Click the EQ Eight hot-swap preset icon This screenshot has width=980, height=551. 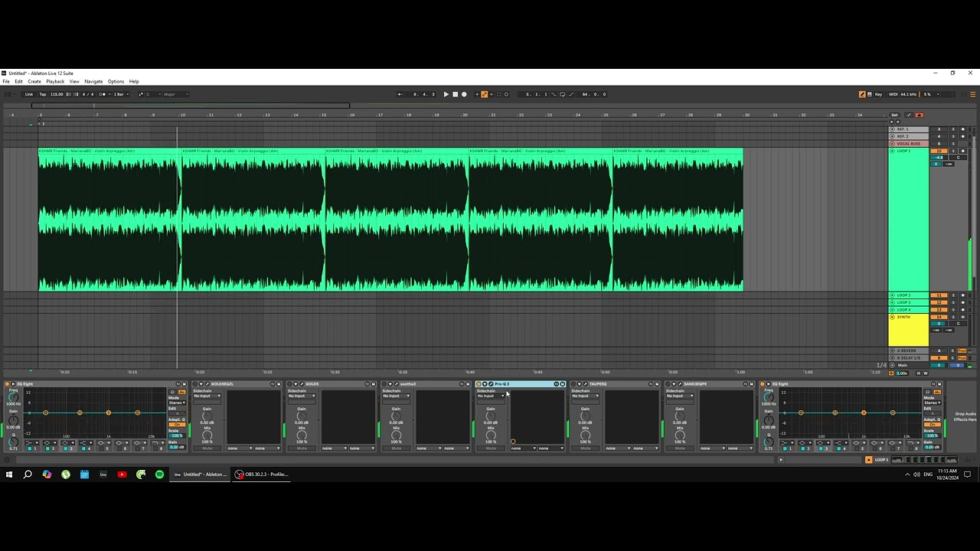(x=178, y=384)
